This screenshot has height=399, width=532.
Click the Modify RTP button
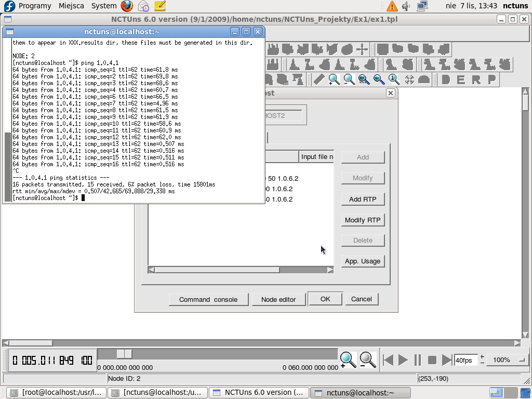pos(363,220)
